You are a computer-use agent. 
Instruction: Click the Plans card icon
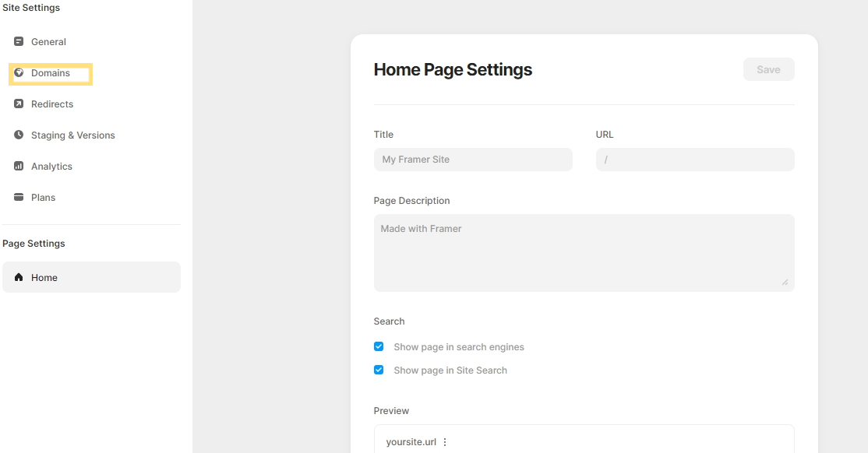click(19, 197)
